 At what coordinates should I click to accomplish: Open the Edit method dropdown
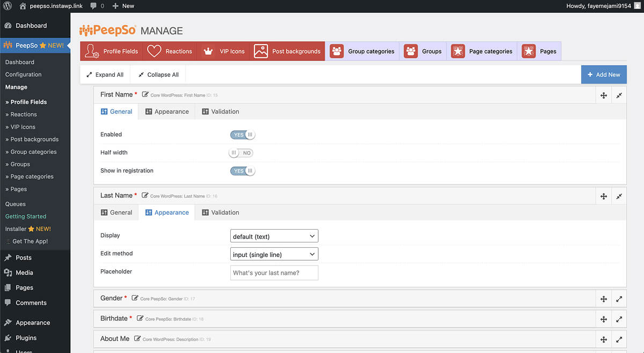pyautogui.click(x=274, y=254)
